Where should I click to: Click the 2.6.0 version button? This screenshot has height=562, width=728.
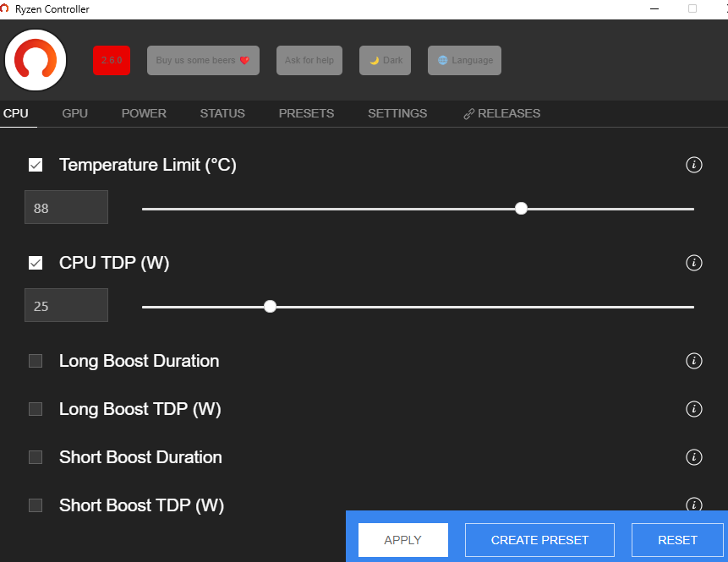(112, 60)
